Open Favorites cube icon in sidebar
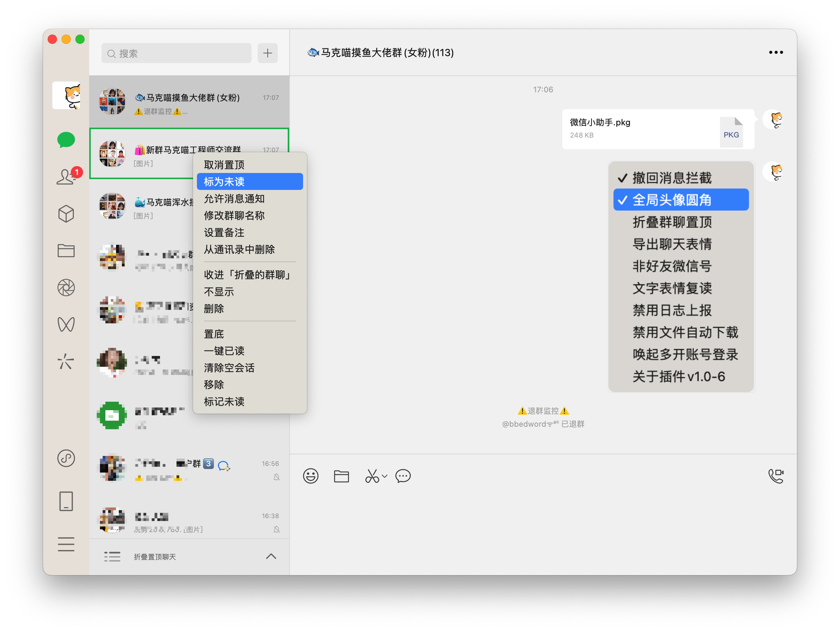This screenshot has height=632, width=840. pyautogui.click(x=66, y=214)
